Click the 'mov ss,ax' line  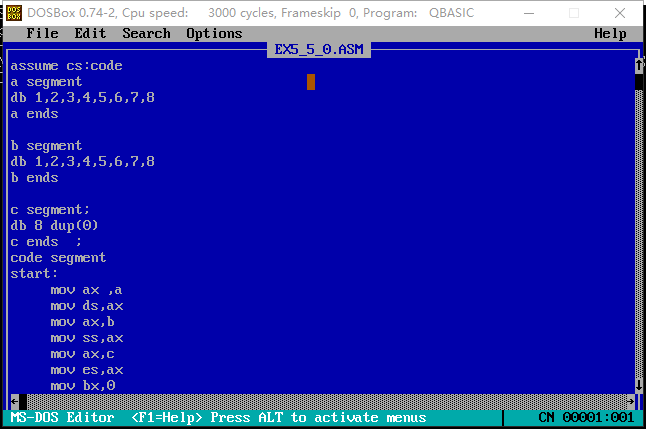coord(87,338)
